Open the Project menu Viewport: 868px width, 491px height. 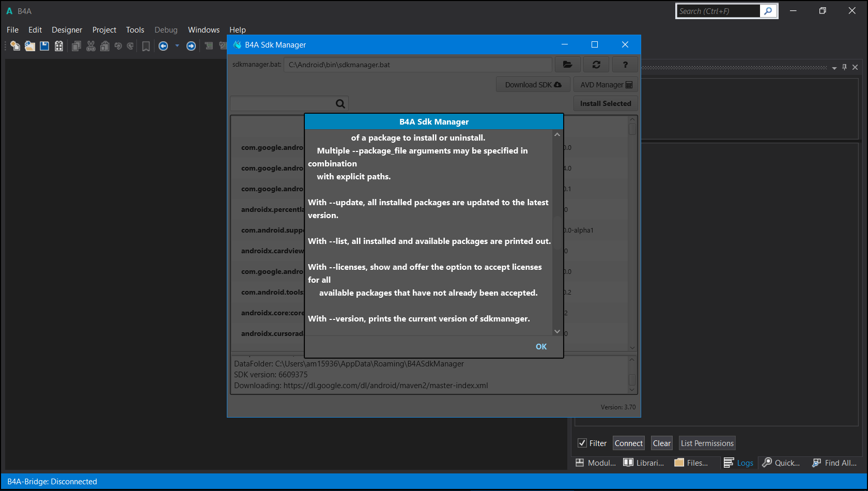[x=104, y=30]
